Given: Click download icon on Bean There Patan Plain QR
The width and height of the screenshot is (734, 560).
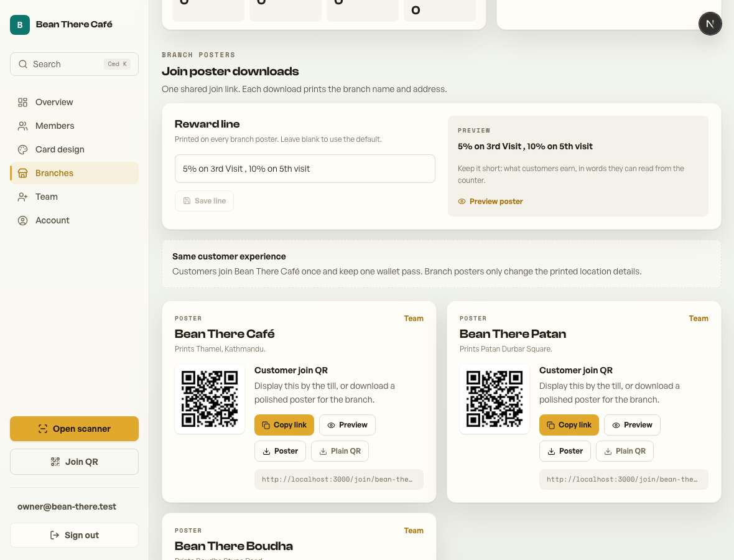Looking at the screenshot, I should [x=608, y=451].
